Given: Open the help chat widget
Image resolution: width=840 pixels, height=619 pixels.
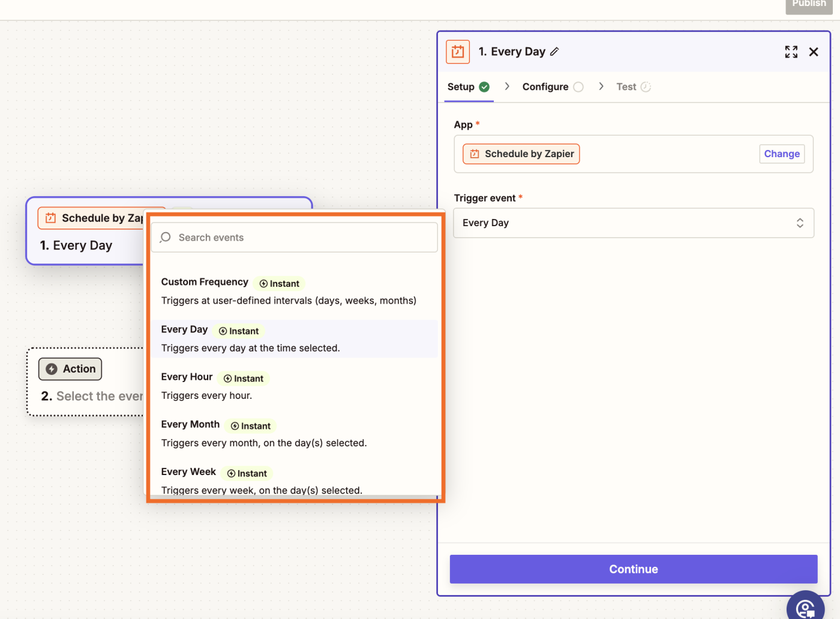Looking at the screenshot, I should pyautogui.click(x=806, y=606).
